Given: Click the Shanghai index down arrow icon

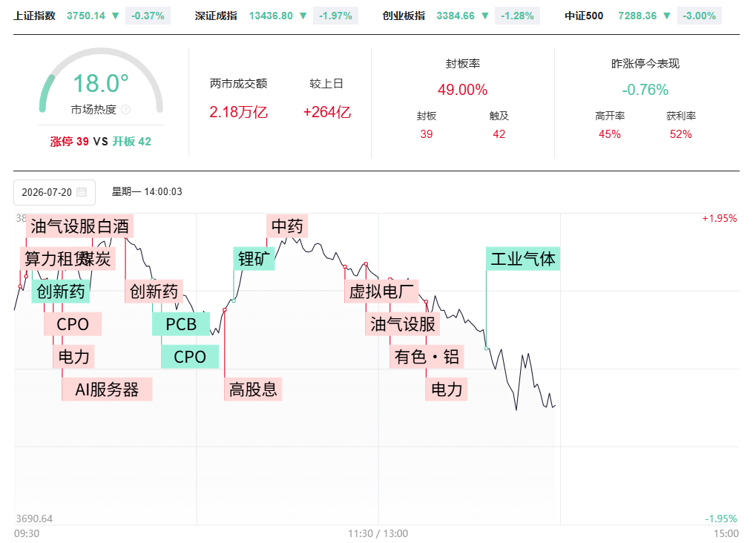Looking at the screenshot, I should click(115, 16).
